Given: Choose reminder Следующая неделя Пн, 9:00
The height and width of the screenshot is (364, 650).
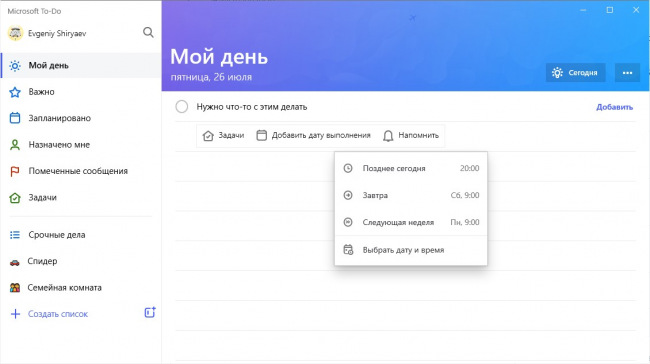Looking at the screenshot, I should point(411,223).
